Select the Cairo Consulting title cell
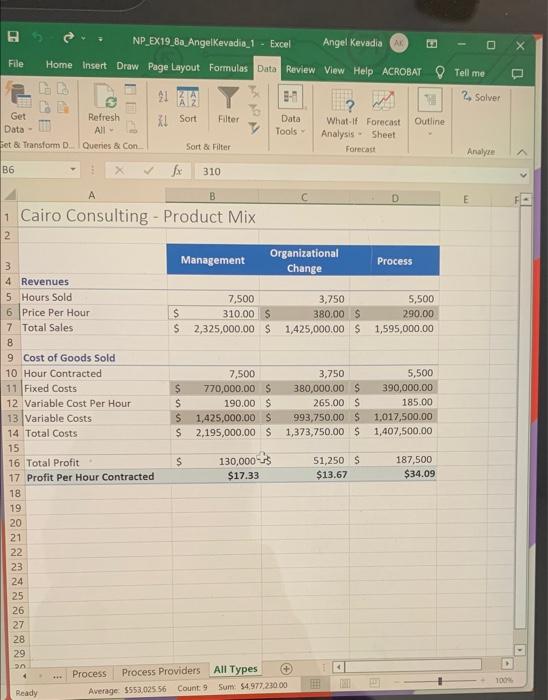Screen dimensions: 548x700 pyautogui.click(x=138, y=217)
